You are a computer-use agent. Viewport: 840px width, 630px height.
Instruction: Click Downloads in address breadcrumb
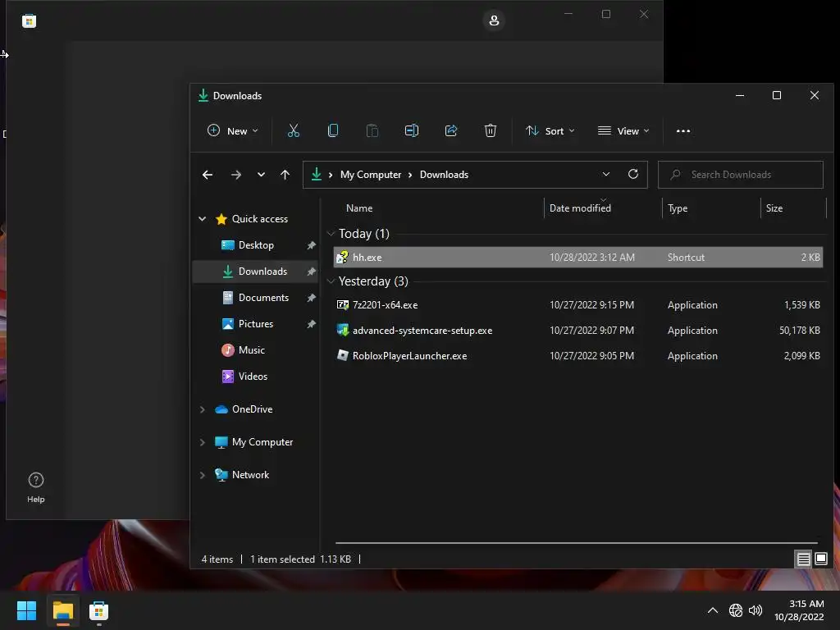444,175
